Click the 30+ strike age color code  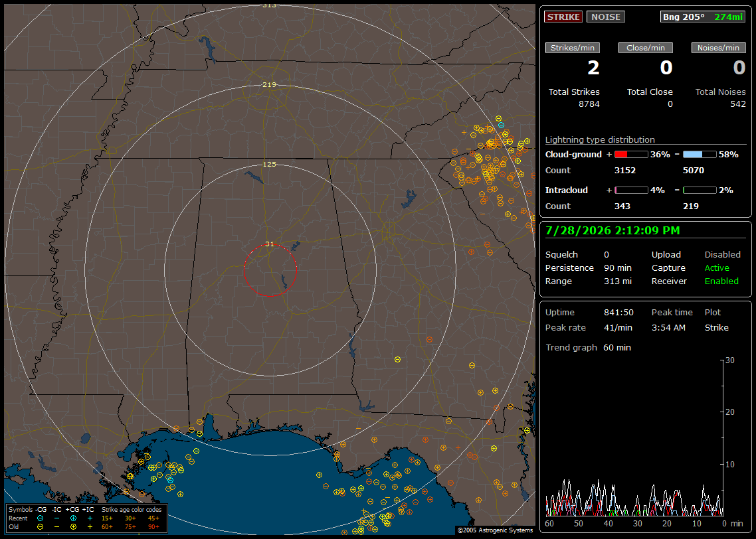[x=130, y=518]
